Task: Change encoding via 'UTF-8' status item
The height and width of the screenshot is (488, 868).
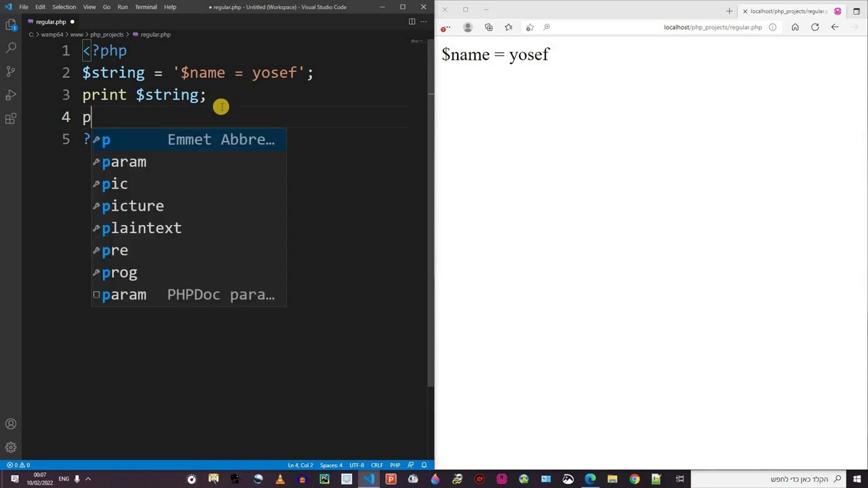Action: [357, 465]
